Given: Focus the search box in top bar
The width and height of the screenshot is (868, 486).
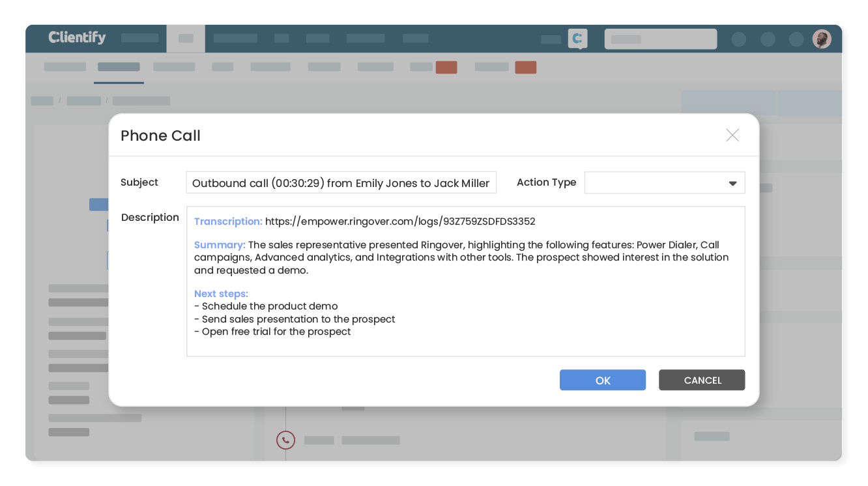Looking at the screenshot, I should (660, 39).
